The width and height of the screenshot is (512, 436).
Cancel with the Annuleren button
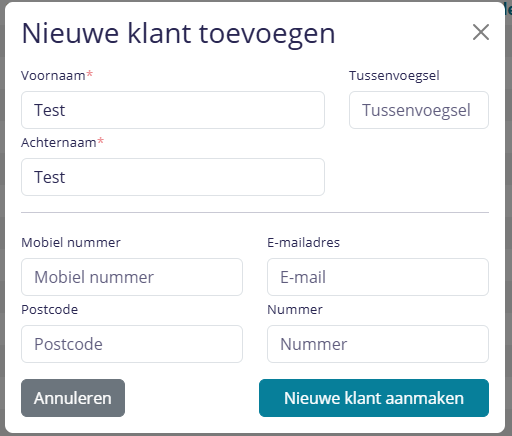click(73, 398)
